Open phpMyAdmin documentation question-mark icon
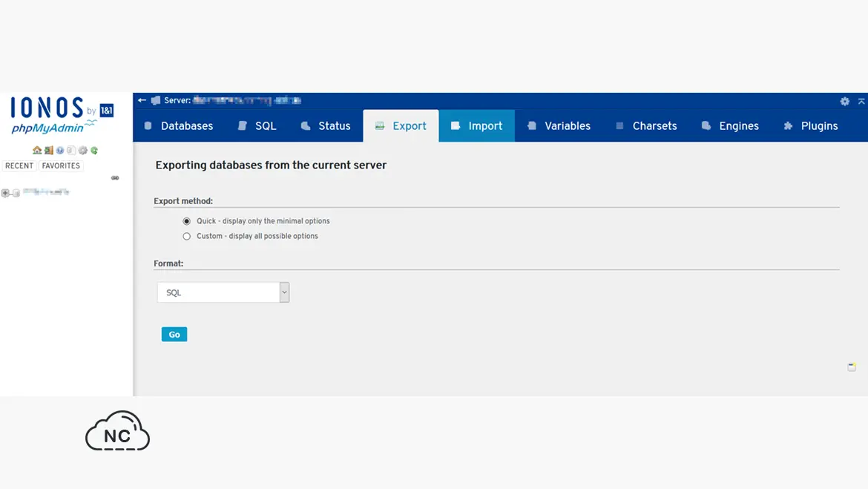 pos(60,150)
